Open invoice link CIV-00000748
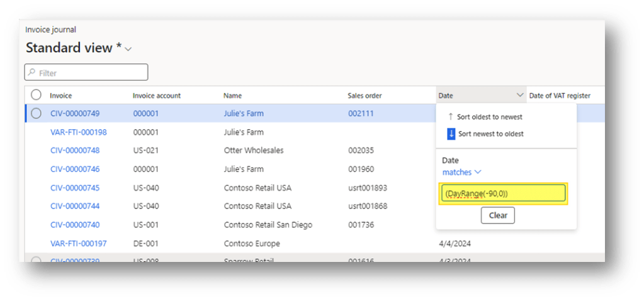This screenshot has height=301, width=644. [x=74, y=150]
